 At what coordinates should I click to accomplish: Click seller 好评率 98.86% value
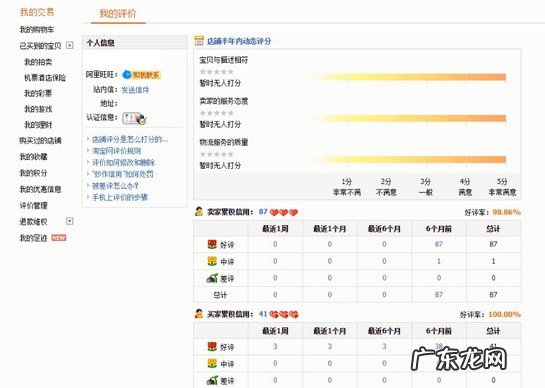pos(506,212)
